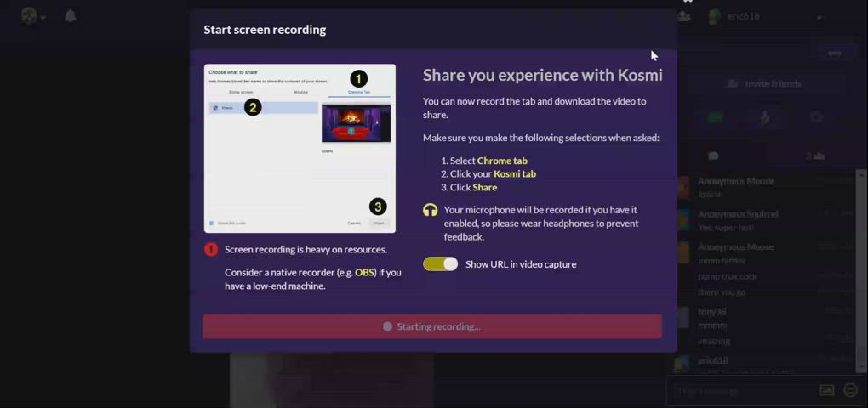Viewport: 868px width, 408px height.
Task: Click Invite friends in the sidebar
Action: click(x=764, y=84)
